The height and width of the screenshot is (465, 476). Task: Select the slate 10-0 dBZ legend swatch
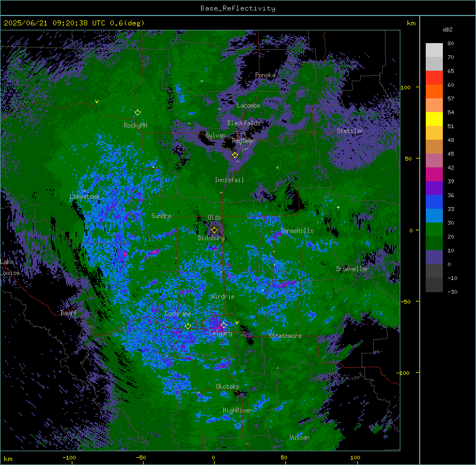(434, 257)
